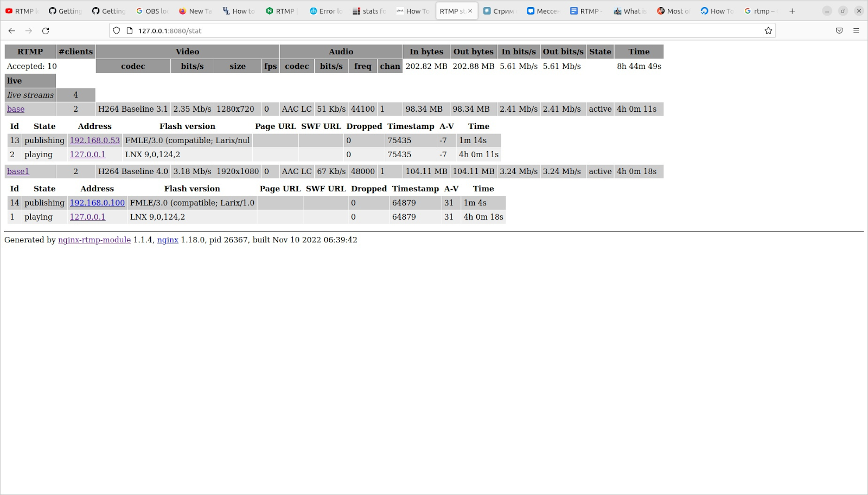Image resolution: width=868 pixels, height=495 pixels.
Task: Switch to the OBS tab
Action: pyautogui.click(x=152, y=11)
